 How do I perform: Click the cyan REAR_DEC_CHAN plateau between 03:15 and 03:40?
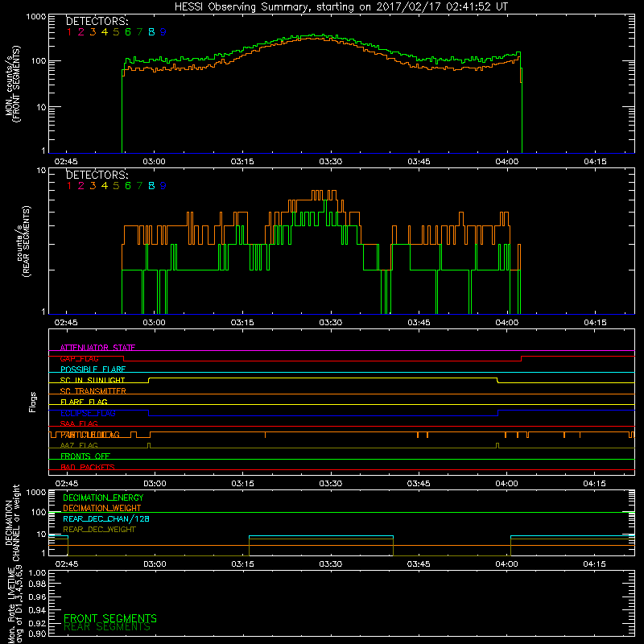[321, 536]
